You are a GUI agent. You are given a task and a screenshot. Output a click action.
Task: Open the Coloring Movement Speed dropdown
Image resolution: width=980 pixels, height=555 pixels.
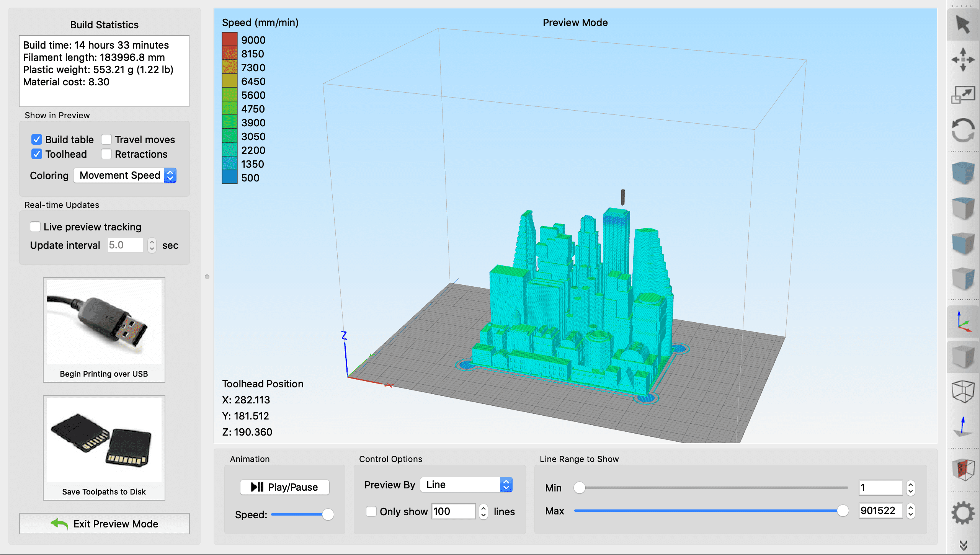[x=125, y=175]
